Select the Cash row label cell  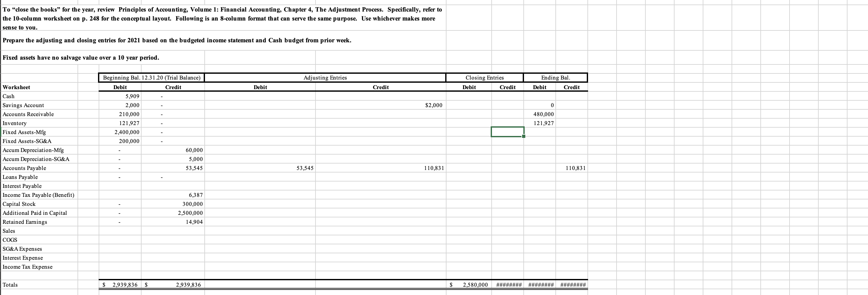tap(8, 96)
